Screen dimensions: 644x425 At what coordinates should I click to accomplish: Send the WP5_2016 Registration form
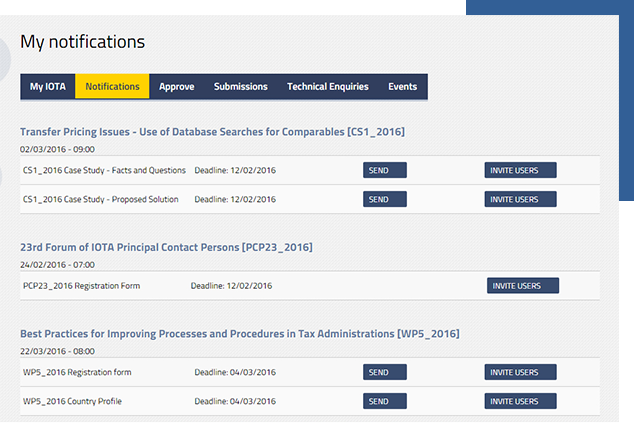tap(384, 373)
